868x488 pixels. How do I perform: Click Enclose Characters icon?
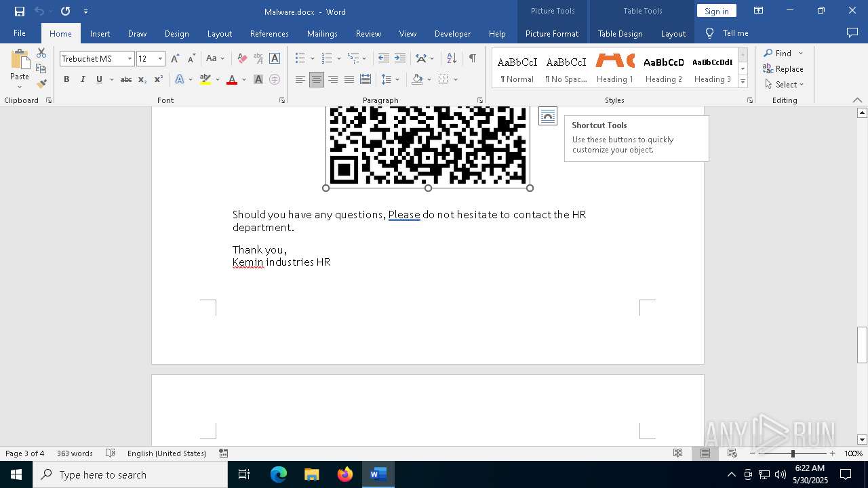tap(275, 79)
